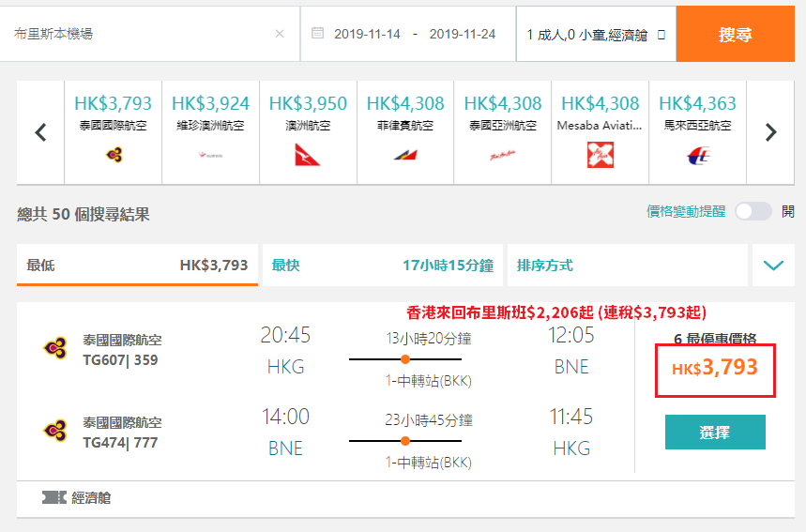Click the calendar icon beside the dates

click(x=318, y=34)
